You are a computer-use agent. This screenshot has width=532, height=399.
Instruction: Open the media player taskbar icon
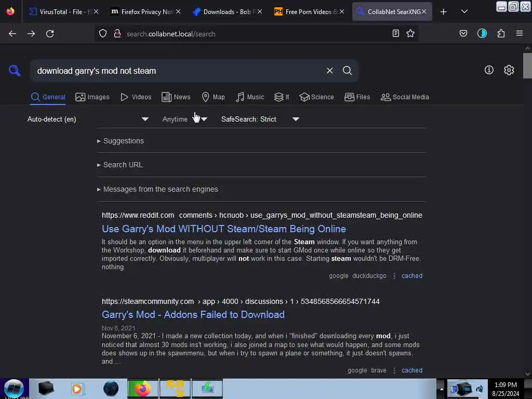(77, 389)
